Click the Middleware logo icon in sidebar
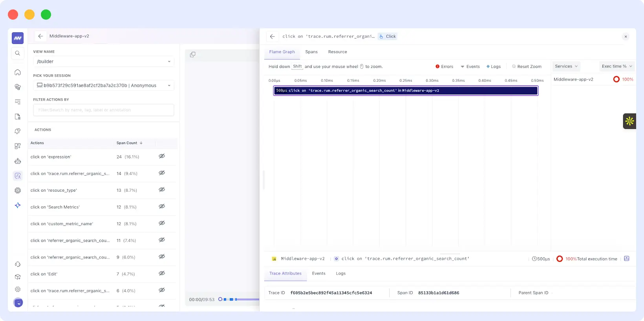The image size is (644, 321). point(18,38)
